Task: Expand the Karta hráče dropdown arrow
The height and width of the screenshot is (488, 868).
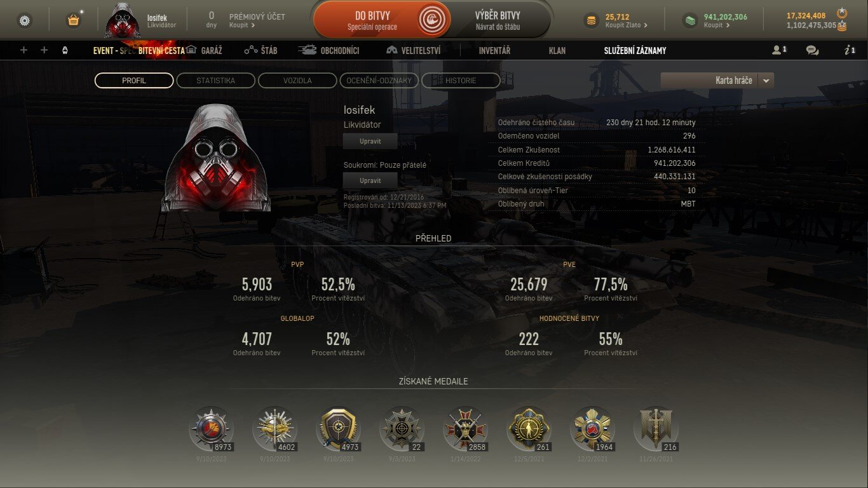Action: (x=766, y=81)
